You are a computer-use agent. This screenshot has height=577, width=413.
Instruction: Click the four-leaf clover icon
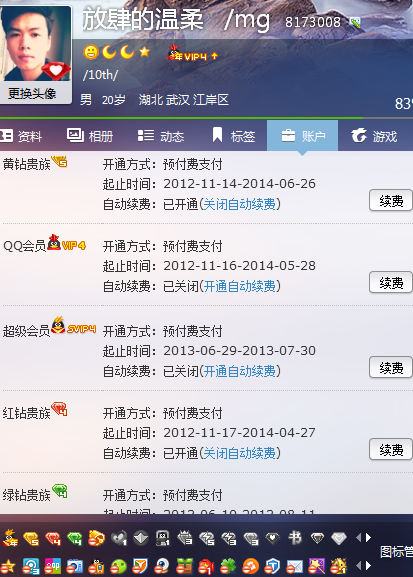click(x=228, y=566)
